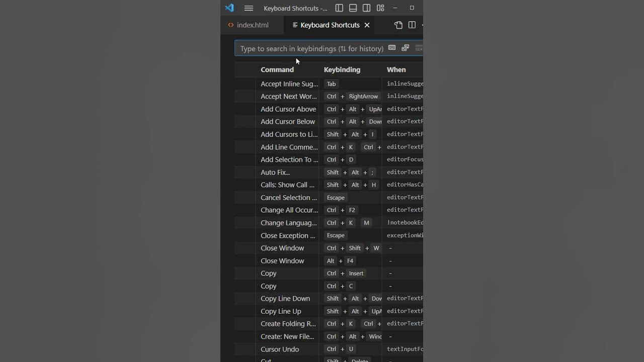Close the Keyboard Shortcuts tab
This screenshot has height=362, width=644.
[367, 25]
